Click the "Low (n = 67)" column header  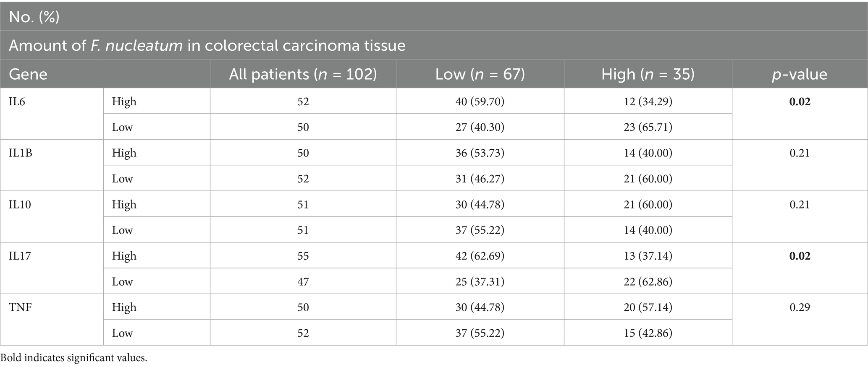click(x=480, y=74)
